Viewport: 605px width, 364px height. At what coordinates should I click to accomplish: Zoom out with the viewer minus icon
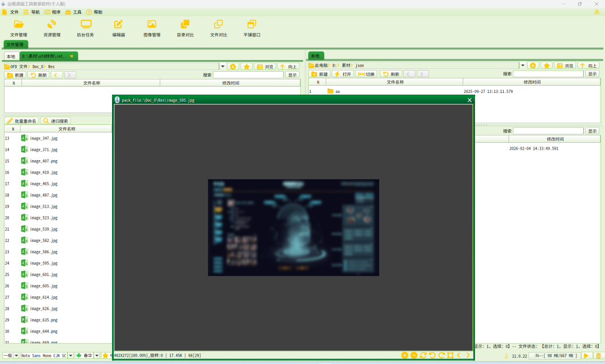[x=413, y=355]
